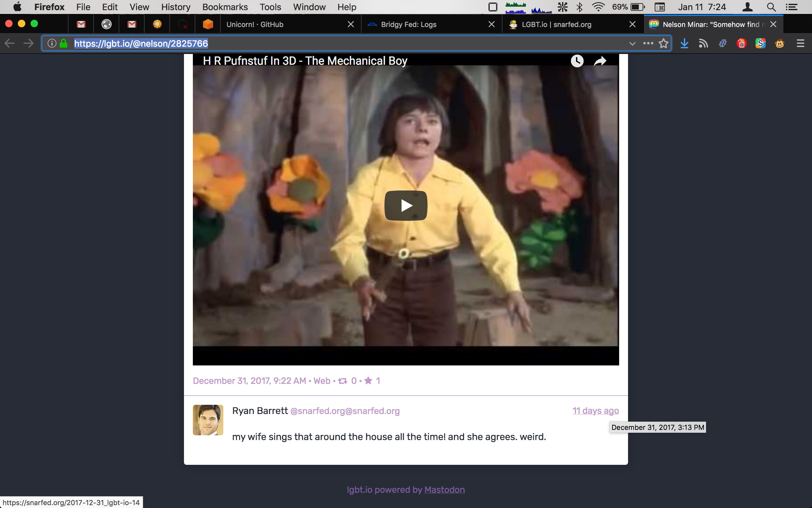Click the Bluetooth status icon
Viewport: 812px width, 508px height.
coord(580,7)
